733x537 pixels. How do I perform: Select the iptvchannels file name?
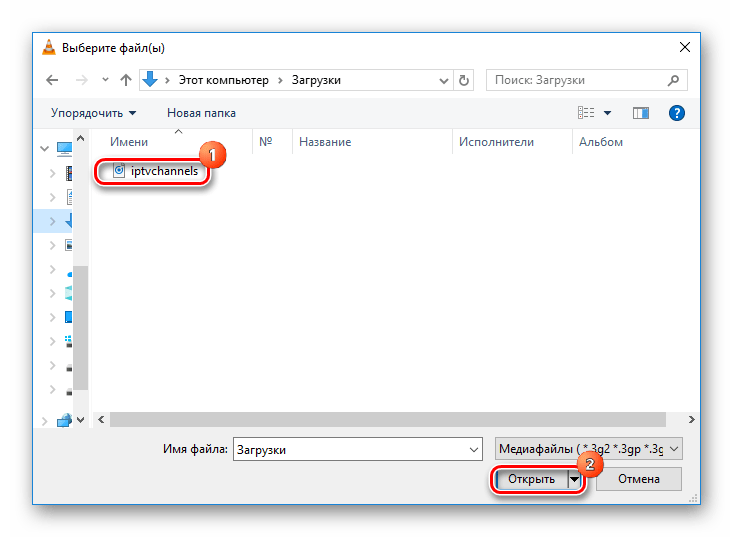coord(164,171)
